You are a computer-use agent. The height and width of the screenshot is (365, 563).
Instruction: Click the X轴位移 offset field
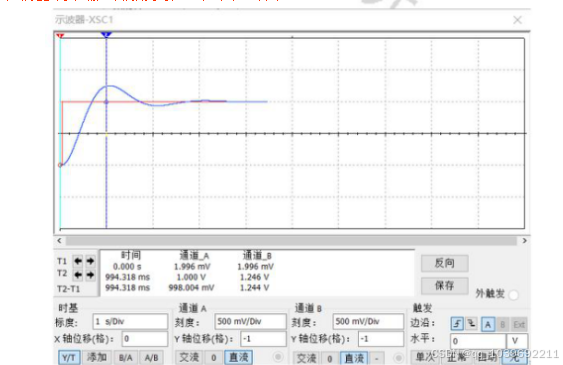point(145,339)
